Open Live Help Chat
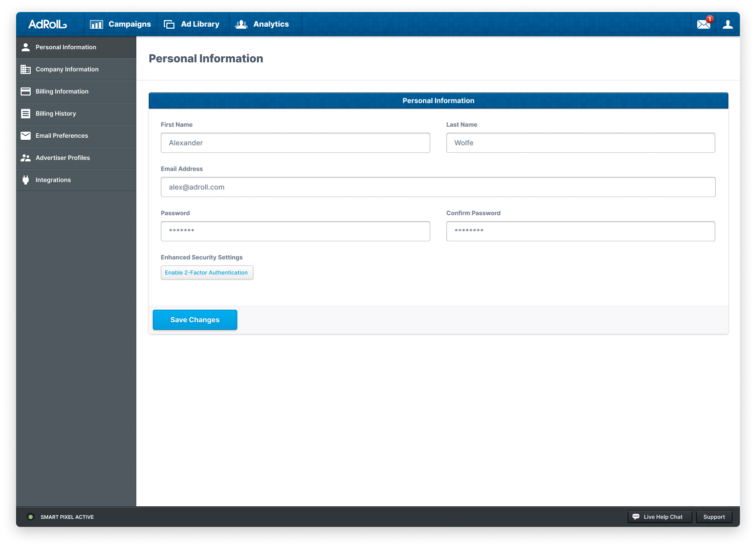 point(659,517)
